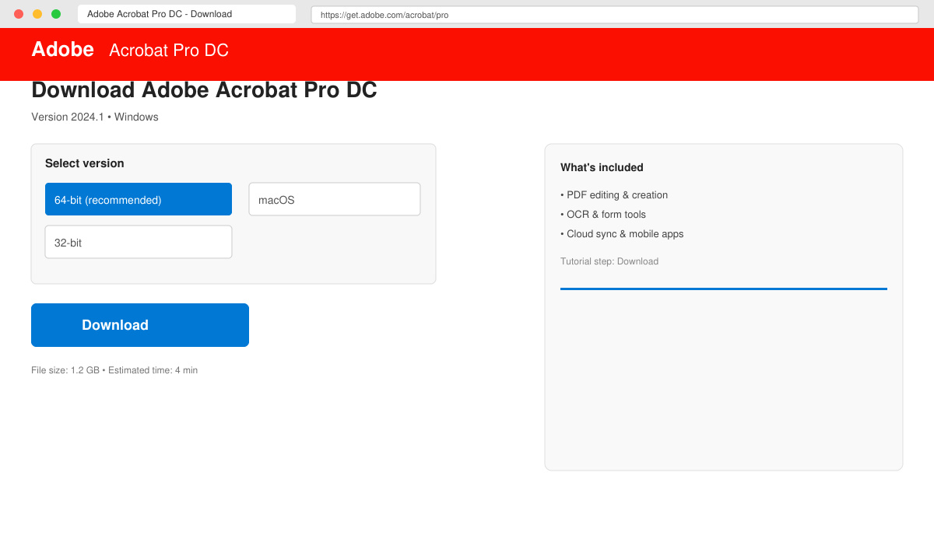Select the 64-bit (recommended) version

click(x=139, y=199)
